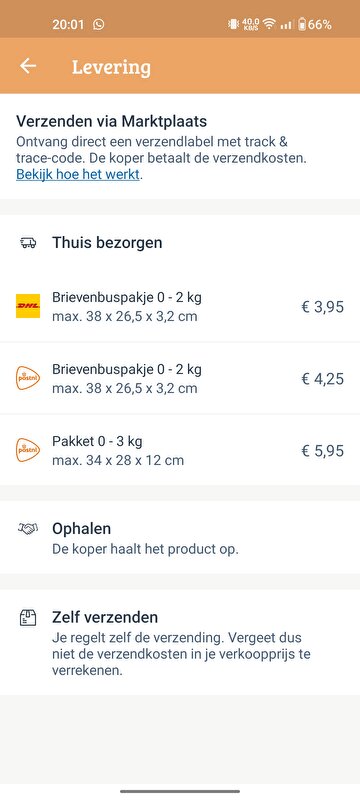
Task: Tap the Wi-Fi icon in status bar
Action: coord(269,24)
